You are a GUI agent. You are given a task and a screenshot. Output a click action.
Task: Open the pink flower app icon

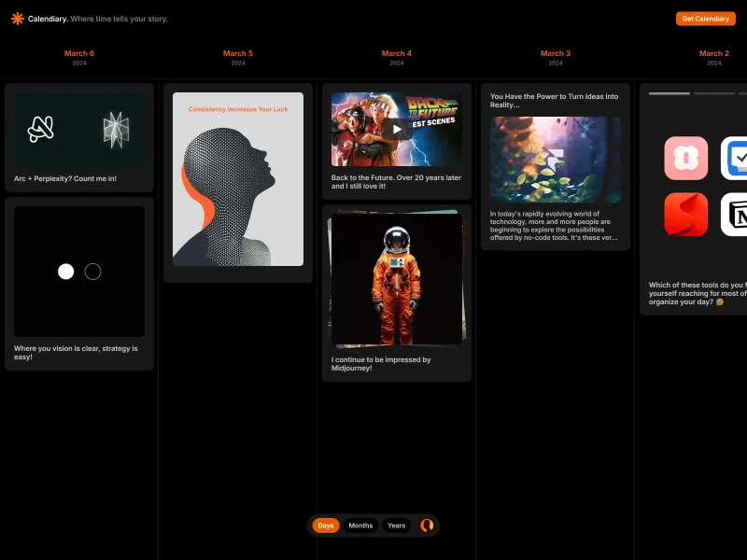[x=685, y=158]
